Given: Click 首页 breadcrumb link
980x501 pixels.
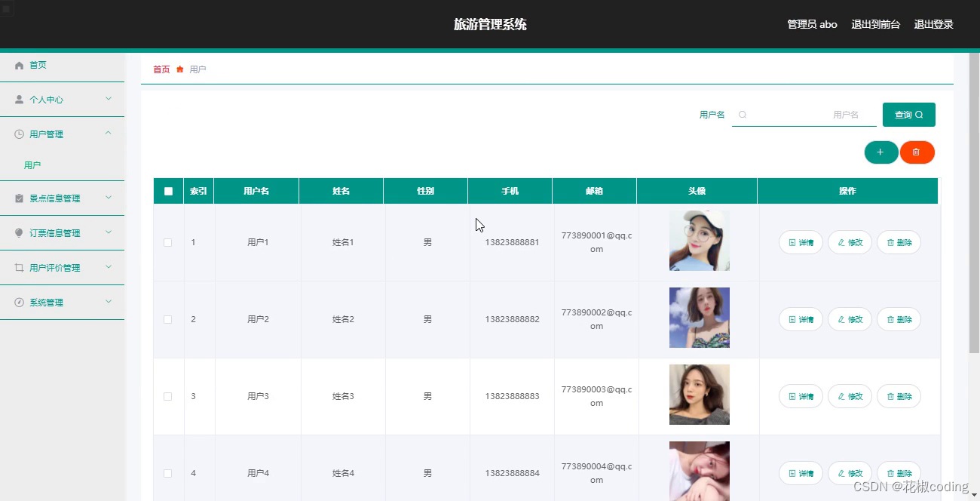Looking at the screenshot, I should tap(161, 69).
